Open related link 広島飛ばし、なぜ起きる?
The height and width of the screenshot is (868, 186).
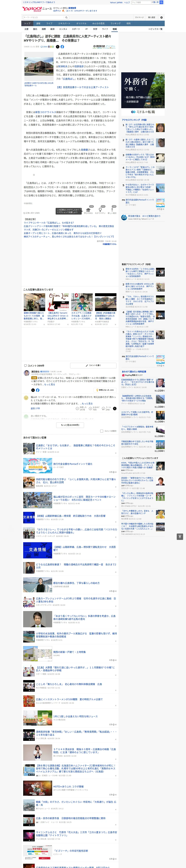(x=49, y=223)
